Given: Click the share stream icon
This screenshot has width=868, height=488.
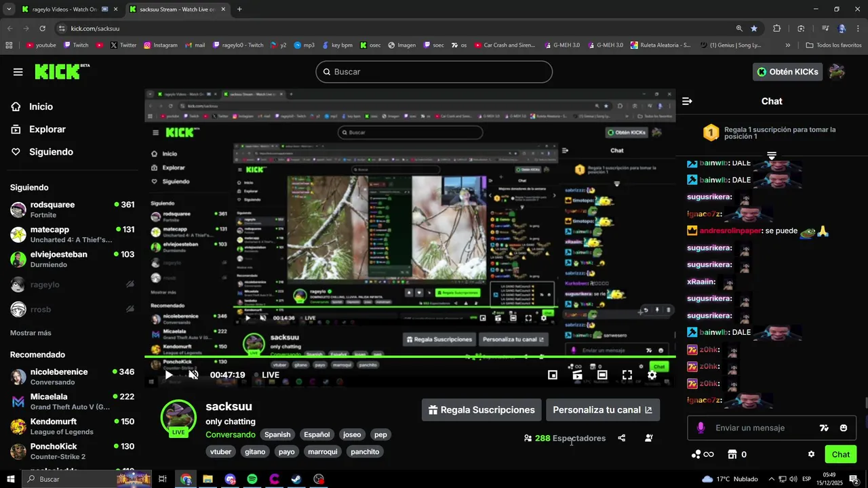Looking at the screenshot, I should [622, 438].
